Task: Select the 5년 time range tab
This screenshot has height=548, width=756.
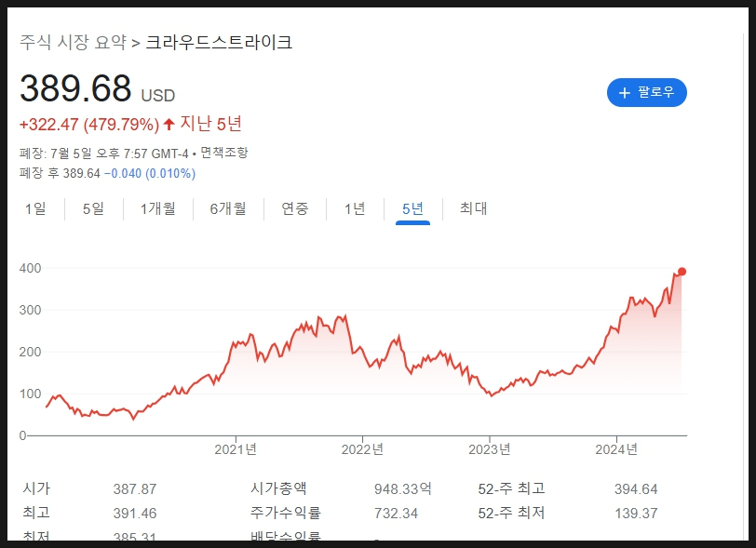Action: [x=412, y=208]
